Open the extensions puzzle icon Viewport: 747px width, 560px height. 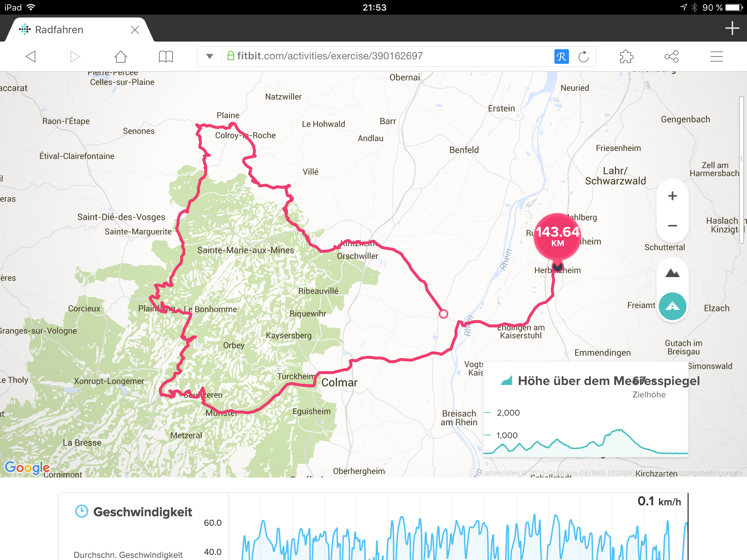point(626,57)
